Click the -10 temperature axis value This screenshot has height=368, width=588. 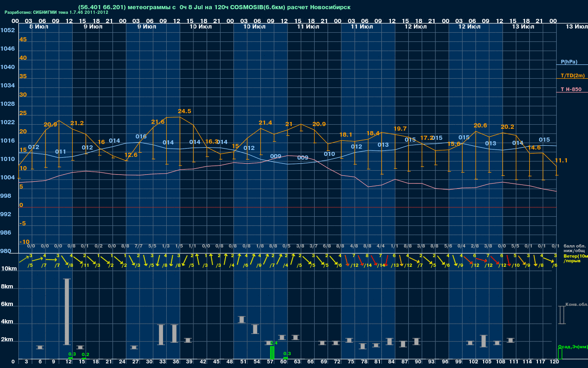(24, 242)
